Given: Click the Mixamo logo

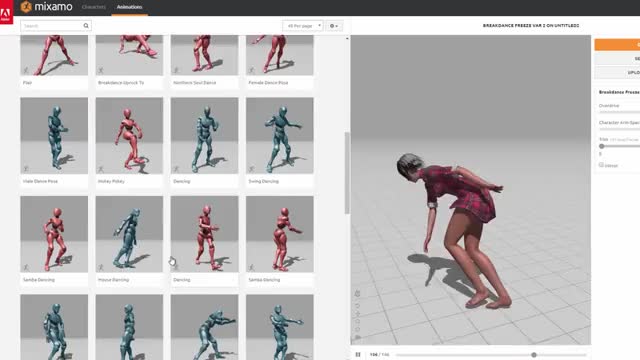Looking at the screenshot, I should click(47, 7).
